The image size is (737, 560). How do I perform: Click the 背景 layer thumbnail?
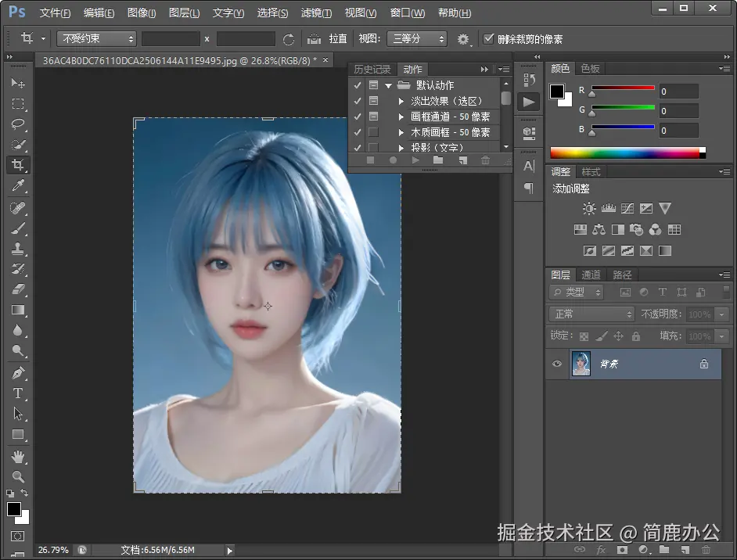click(x=581, y=364)
